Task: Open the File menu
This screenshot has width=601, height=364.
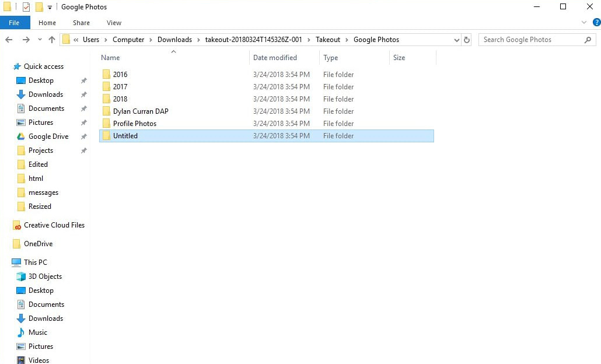Action: point(14,23)
